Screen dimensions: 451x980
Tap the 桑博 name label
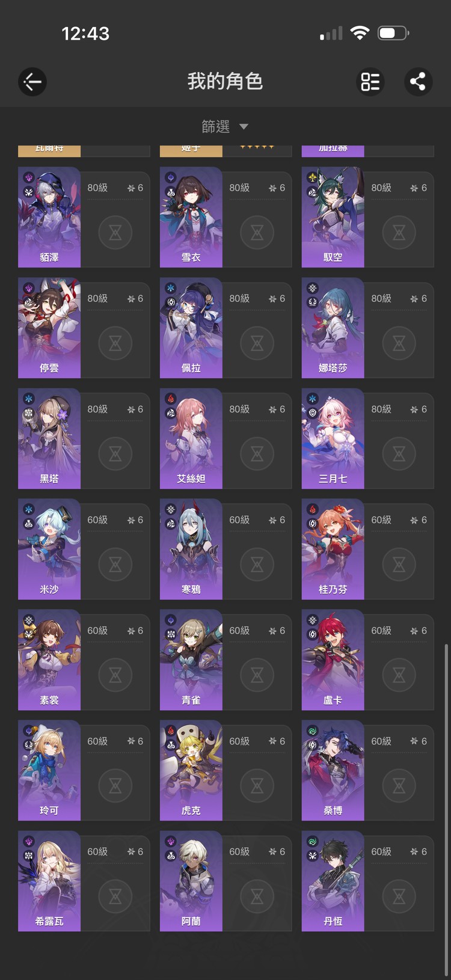333,810
